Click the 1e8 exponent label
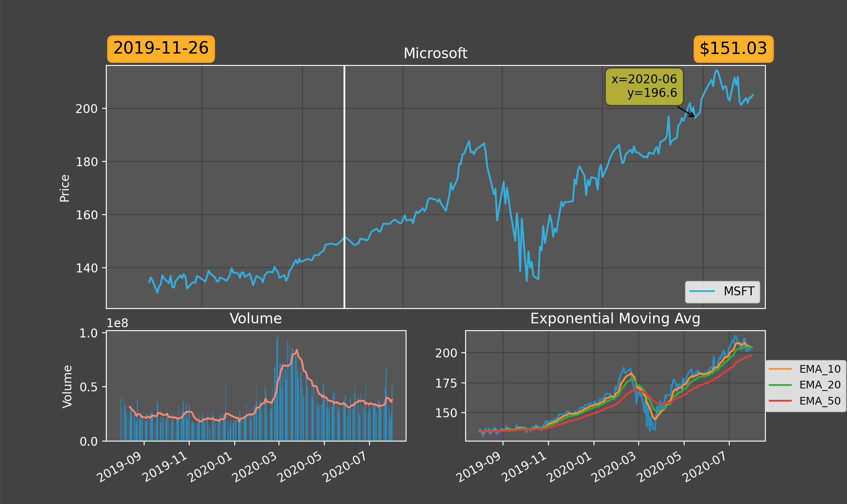This screenshot has height=504, width=847. 117,323
